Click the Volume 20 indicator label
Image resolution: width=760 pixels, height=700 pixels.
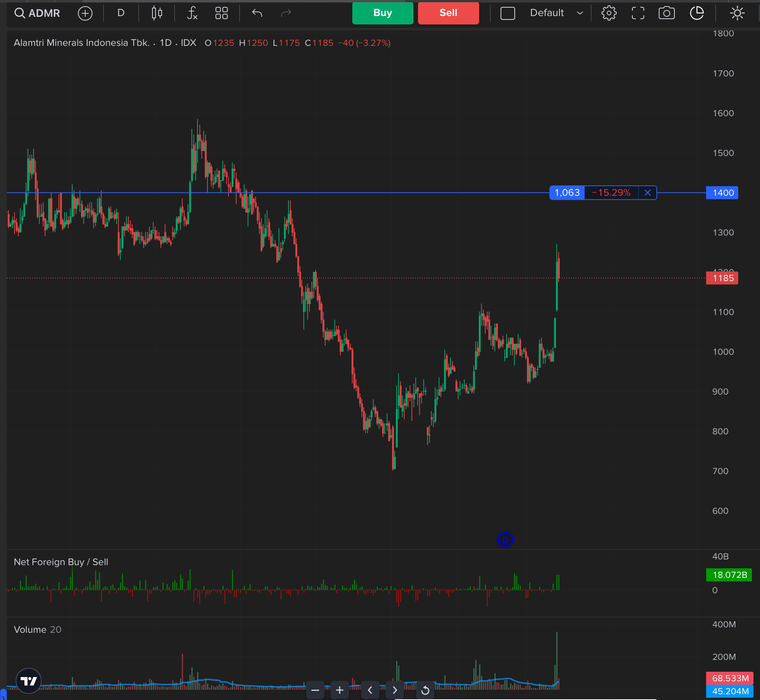37,630
